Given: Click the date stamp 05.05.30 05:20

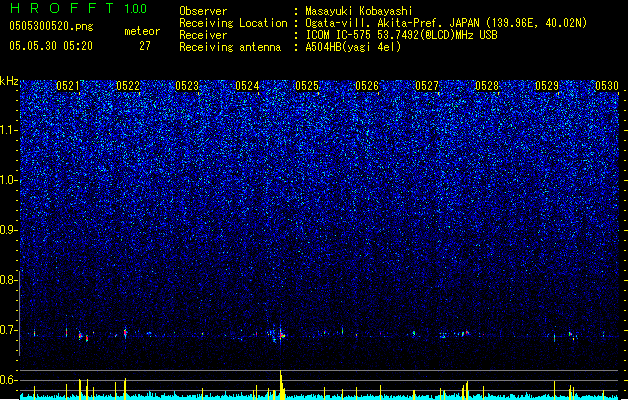Looking at the screenshot, I should coord(51,46).
